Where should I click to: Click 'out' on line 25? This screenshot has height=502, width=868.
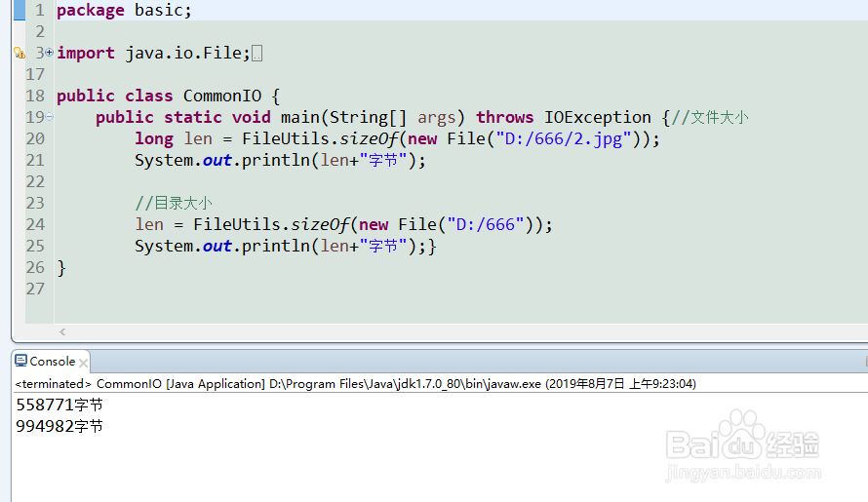click(x=217, y=246)
